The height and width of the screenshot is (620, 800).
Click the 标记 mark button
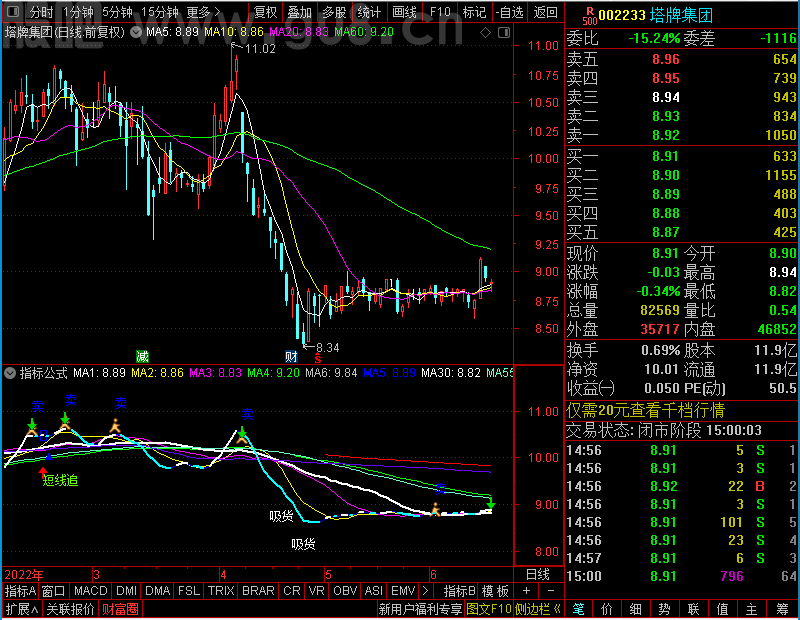[474, 12]
